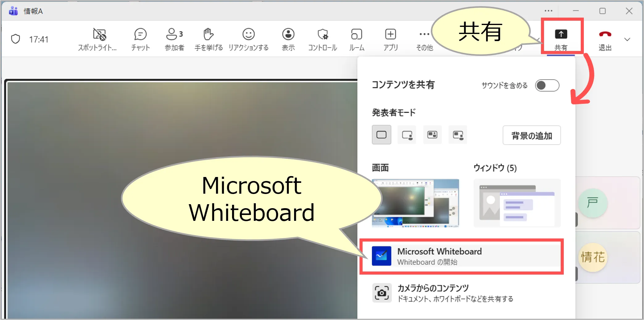Click the add background (背景の追加) button

point(531,135)
